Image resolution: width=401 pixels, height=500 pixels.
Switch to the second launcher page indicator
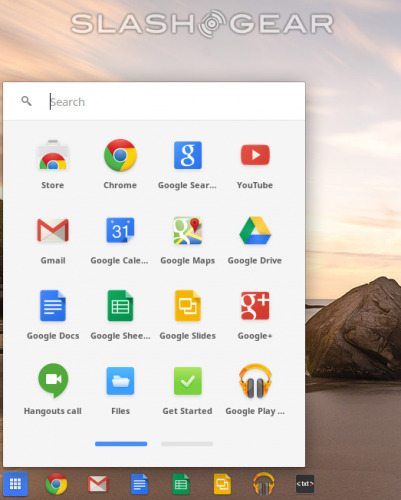tap(187, 444)
